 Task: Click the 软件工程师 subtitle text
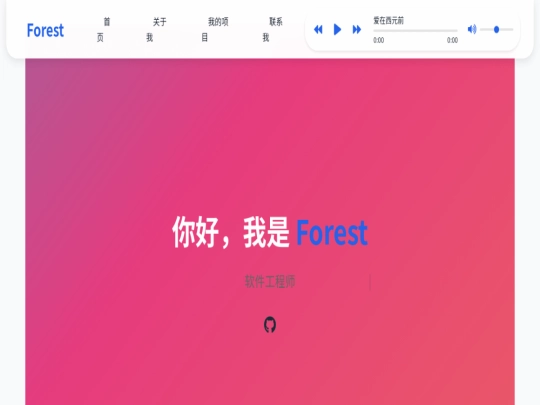(270, 281)
